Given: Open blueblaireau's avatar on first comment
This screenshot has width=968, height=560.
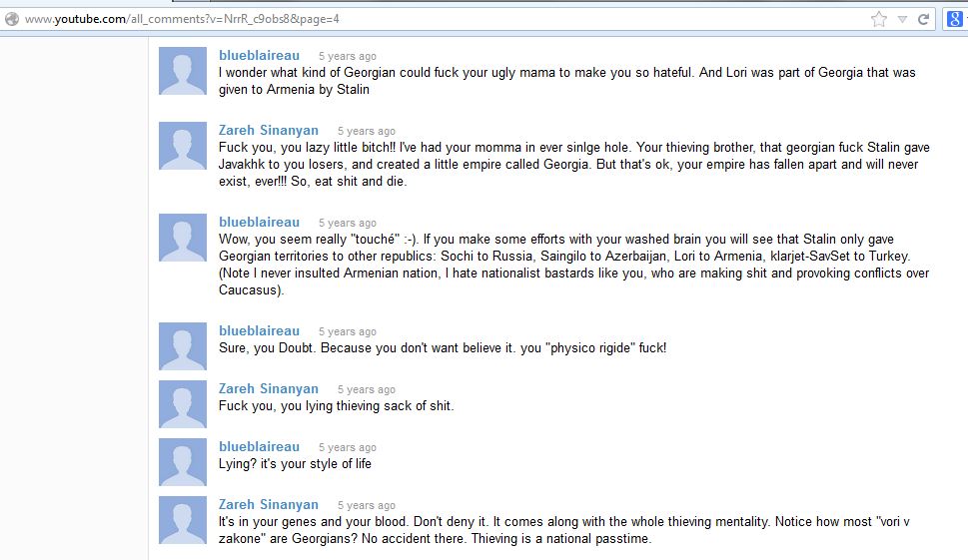Looking at the screenshot, I should click(x=183, y=71).
